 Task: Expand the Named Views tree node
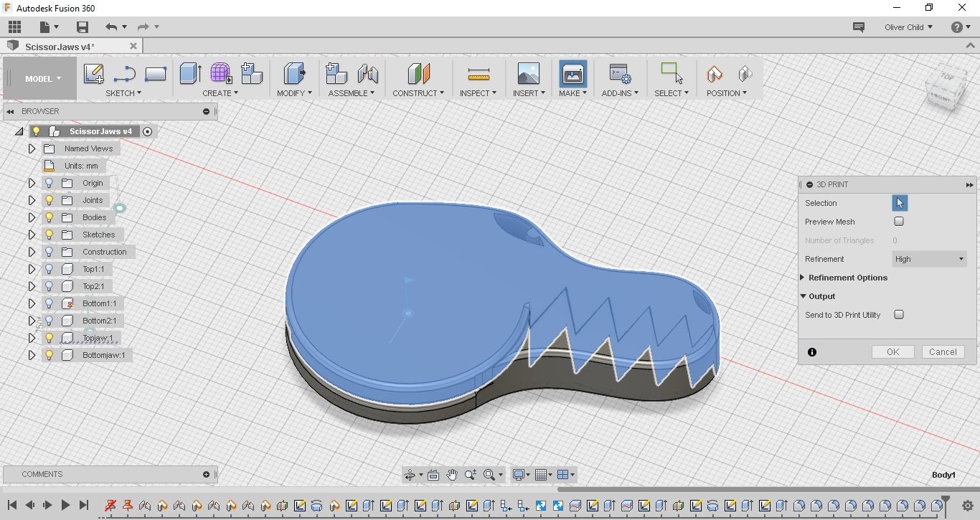tap(32, 148)
